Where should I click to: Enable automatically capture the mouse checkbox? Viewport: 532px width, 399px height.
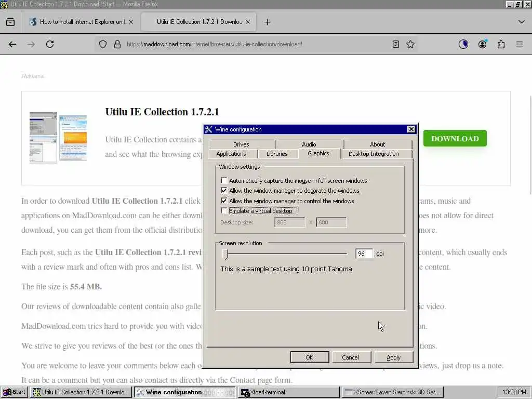click(224, 180)
